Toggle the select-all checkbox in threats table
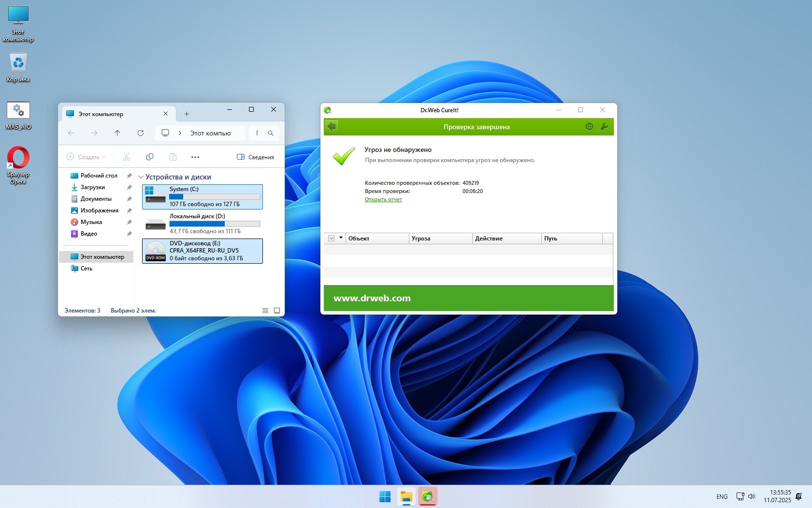 pyautogui.click(x=332, y=238)
